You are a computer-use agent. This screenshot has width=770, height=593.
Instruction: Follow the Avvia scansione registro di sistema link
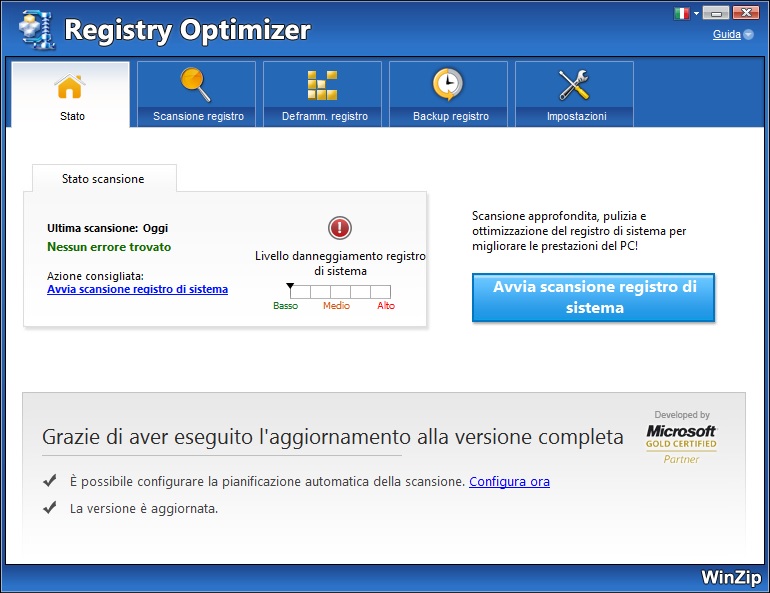tap(138, 289)
